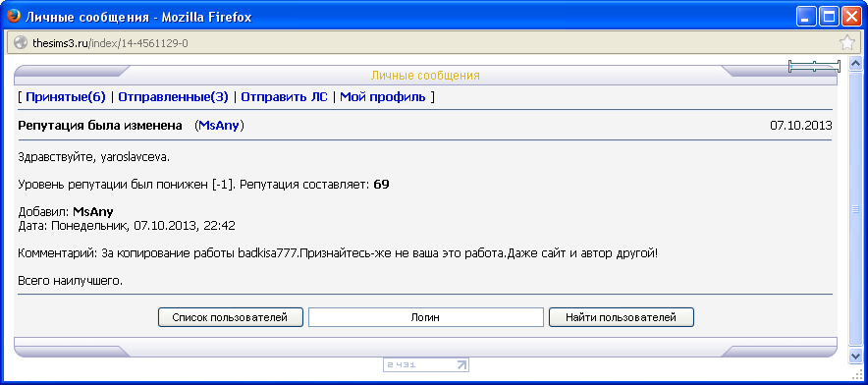Click the greeting Здравствуйте, yaroslavceva.
Screen dimensions: 868x385
point(93,157)
